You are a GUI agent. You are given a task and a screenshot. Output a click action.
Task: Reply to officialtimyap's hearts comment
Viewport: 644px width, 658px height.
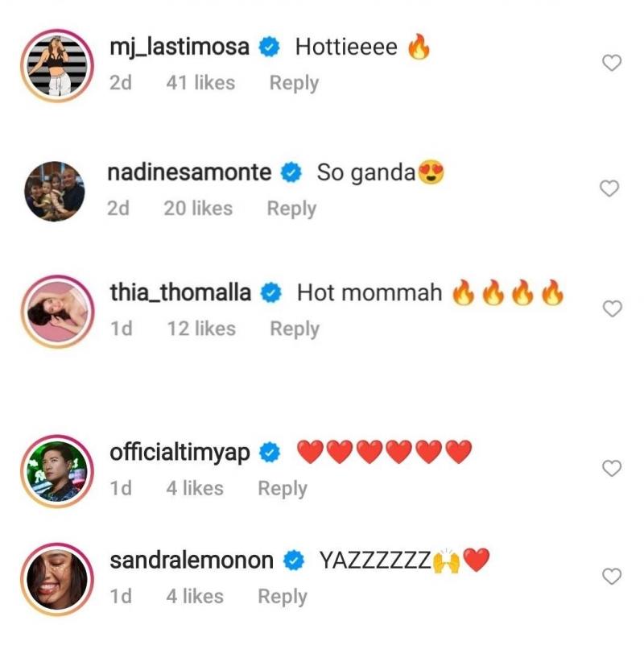pyautogui.click(x=282, y=488)
